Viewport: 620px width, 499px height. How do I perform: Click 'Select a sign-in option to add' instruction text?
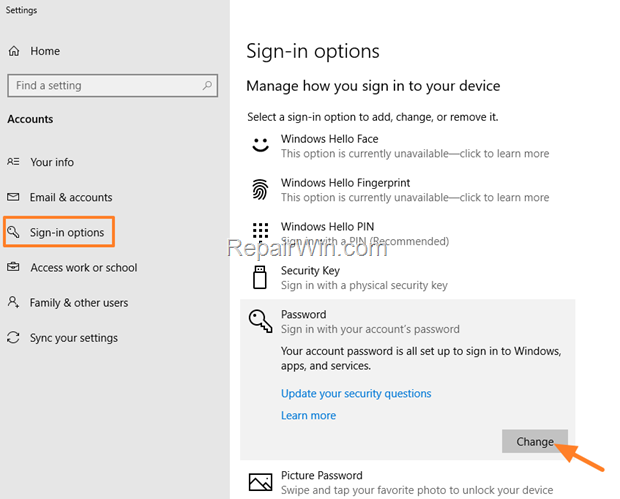372,117
